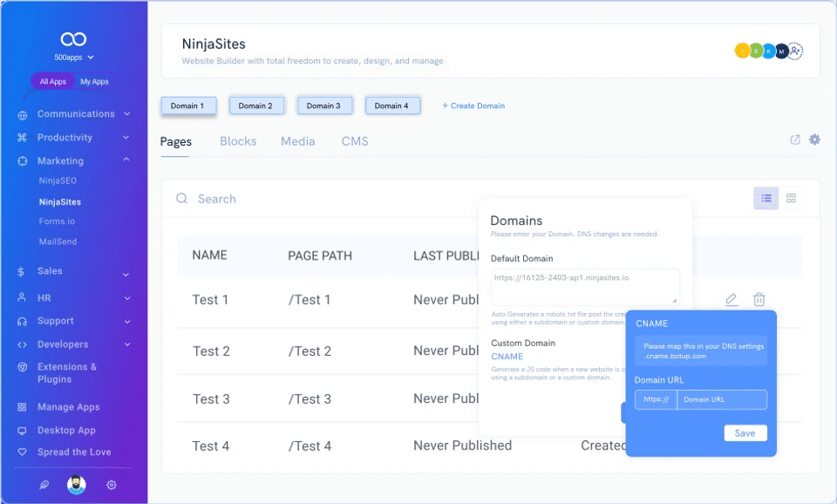837x504 pixels.
Task: Open NinjaSites in sidebar
Action: [60, 202]
